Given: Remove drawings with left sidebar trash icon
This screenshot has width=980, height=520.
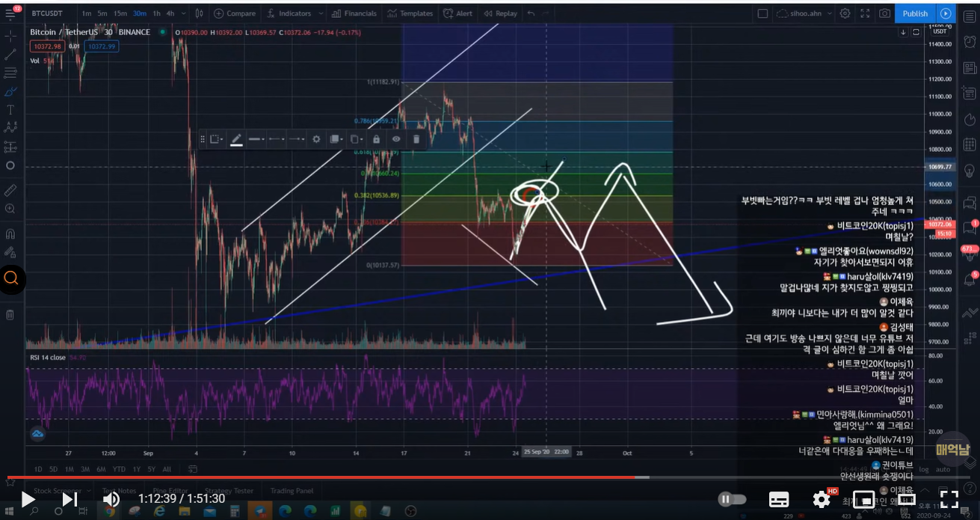Looking at the screenshot, I should point(10,314).
